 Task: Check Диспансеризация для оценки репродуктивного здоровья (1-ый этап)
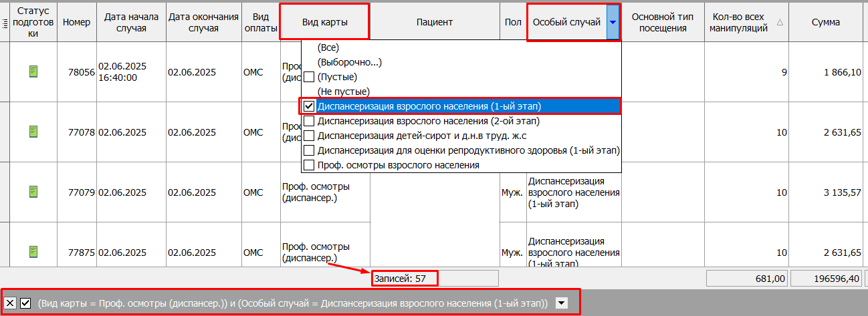pos(309,150)
